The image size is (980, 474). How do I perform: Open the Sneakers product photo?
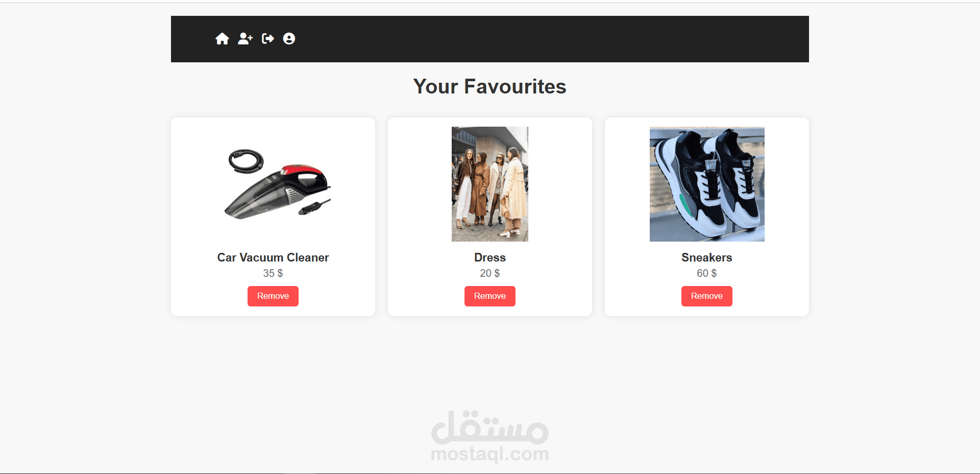[707, 184]
